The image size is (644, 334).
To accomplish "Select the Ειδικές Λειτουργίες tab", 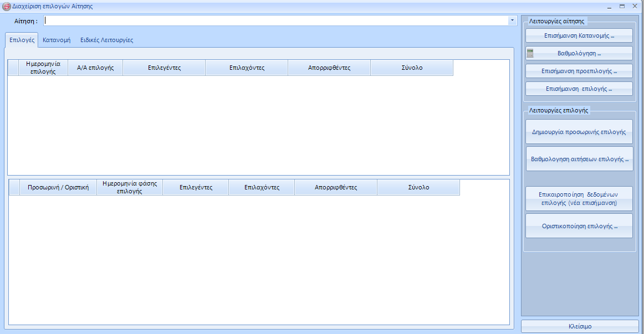I will coord(106,40).
